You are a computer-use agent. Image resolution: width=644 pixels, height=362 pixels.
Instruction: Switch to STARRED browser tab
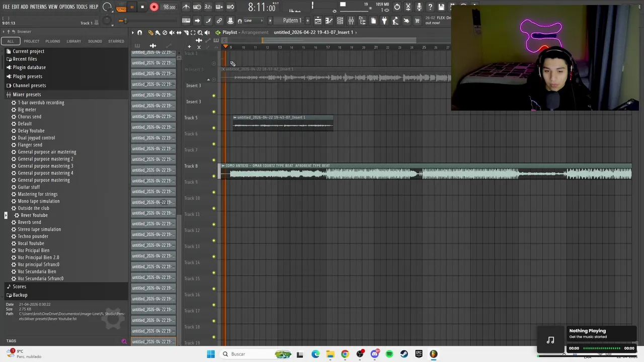tap(116, 41)
